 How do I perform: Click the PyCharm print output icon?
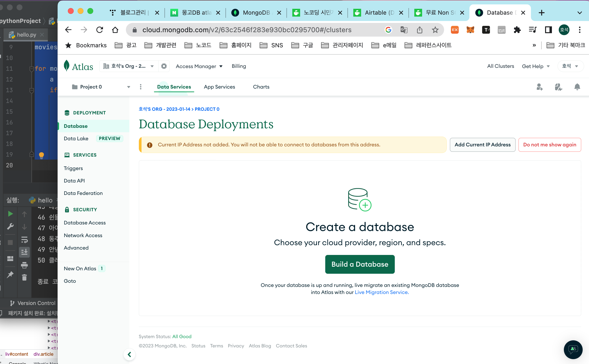[24, 265]
